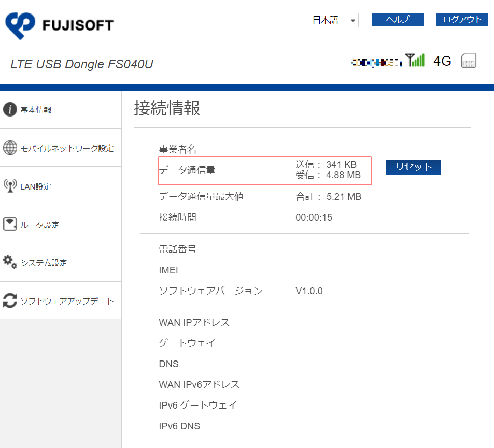Click the 電話番号 label
This screenshot has height=448, width=494.
coord(177,250)
